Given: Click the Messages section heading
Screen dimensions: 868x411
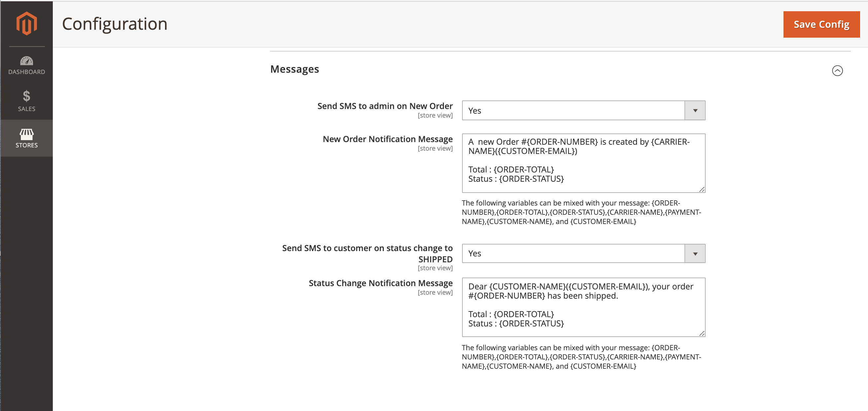Looking at the screenshot, I should [x=294, y=69].
